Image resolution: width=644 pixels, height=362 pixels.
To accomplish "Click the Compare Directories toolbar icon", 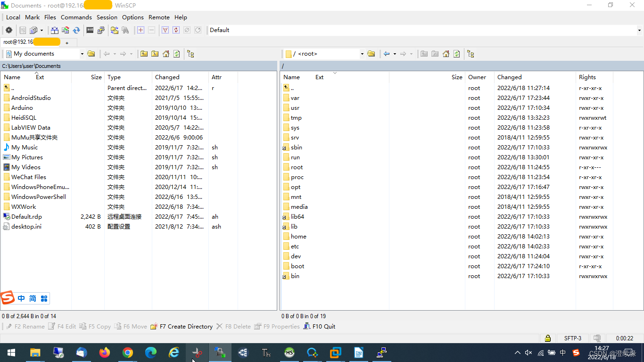I will click(x=55, y=30).
